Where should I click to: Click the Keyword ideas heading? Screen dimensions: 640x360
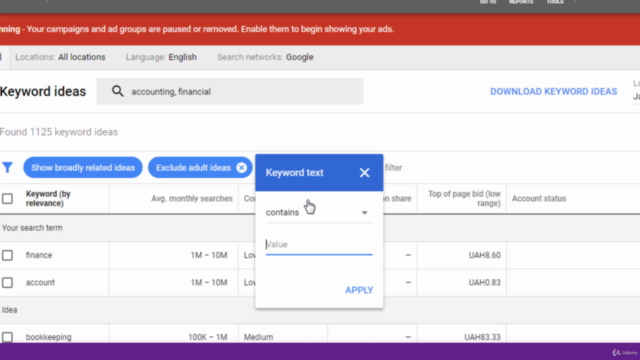pyautogui.click(x=43, y=91)
